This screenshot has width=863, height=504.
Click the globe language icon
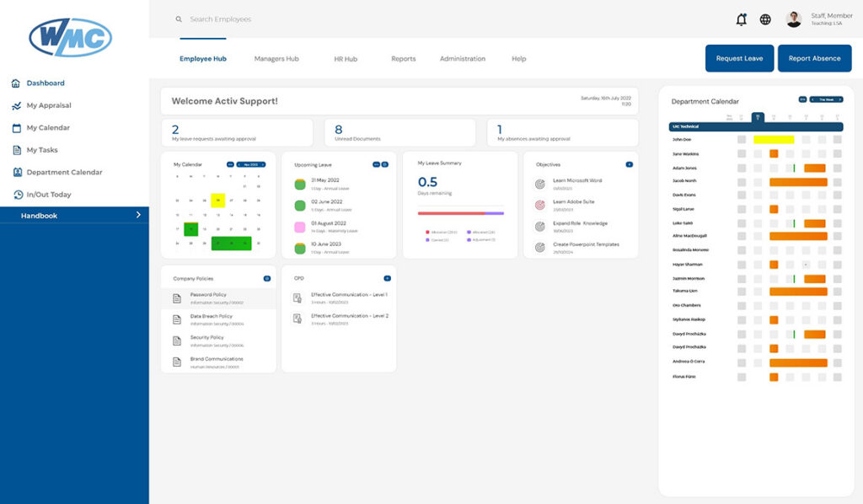coord(765,19)
